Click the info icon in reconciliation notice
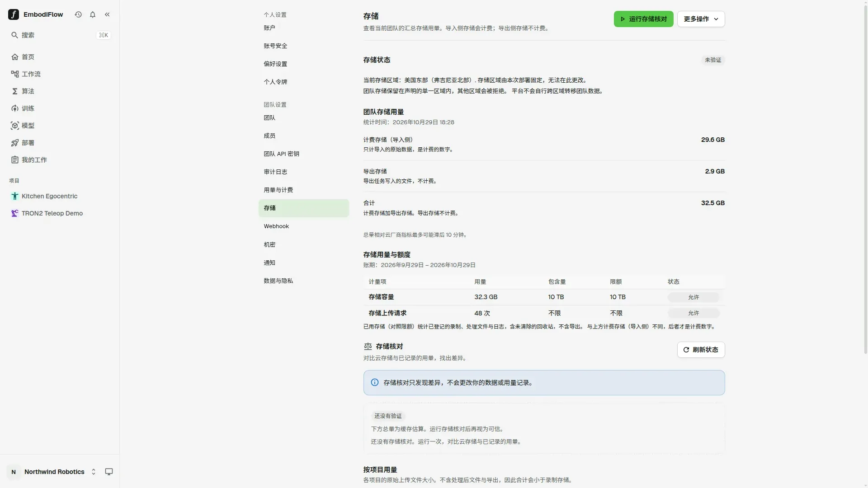This screenshot has height=488, width=868. [x=375, y=382]
